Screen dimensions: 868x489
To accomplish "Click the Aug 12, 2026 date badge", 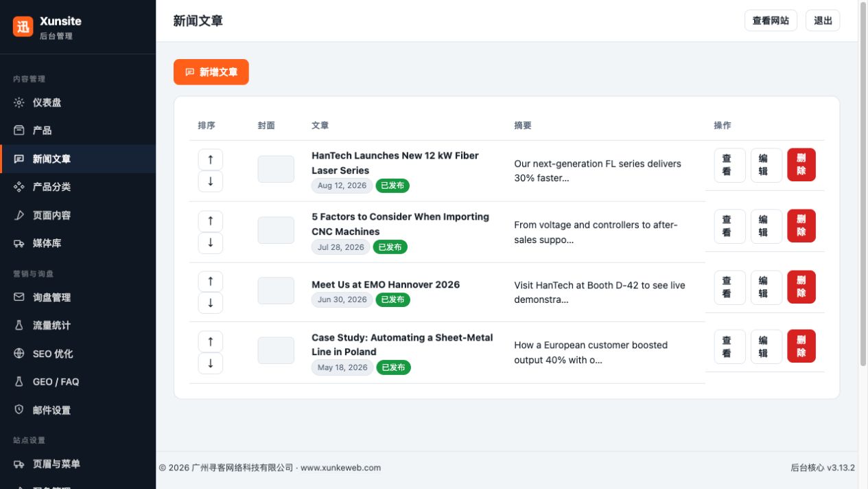I will [342, 186].
